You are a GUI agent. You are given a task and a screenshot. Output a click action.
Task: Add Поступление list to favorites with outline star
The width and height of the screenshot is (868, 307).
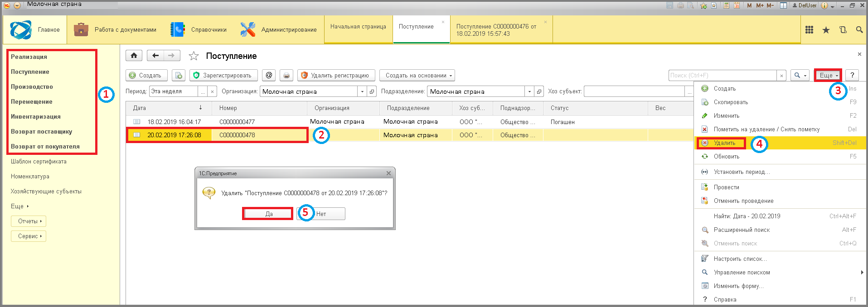click(194, 56)
